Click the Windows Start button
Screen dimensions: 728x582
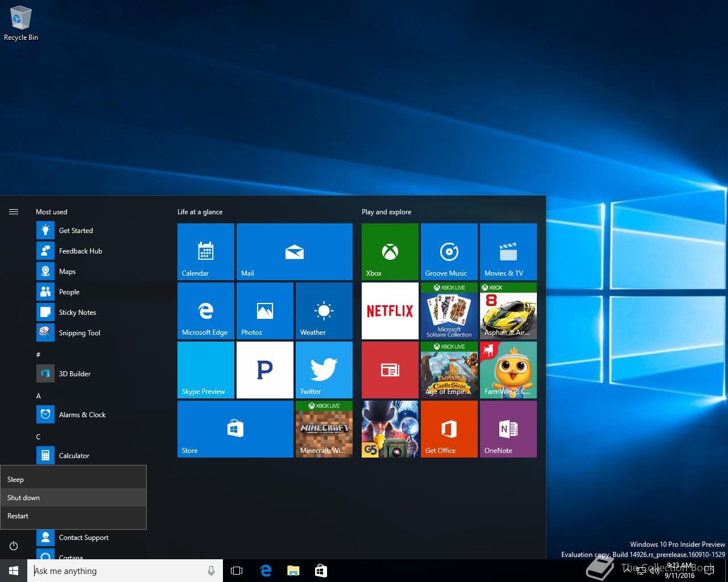click(x=14, y=571)
